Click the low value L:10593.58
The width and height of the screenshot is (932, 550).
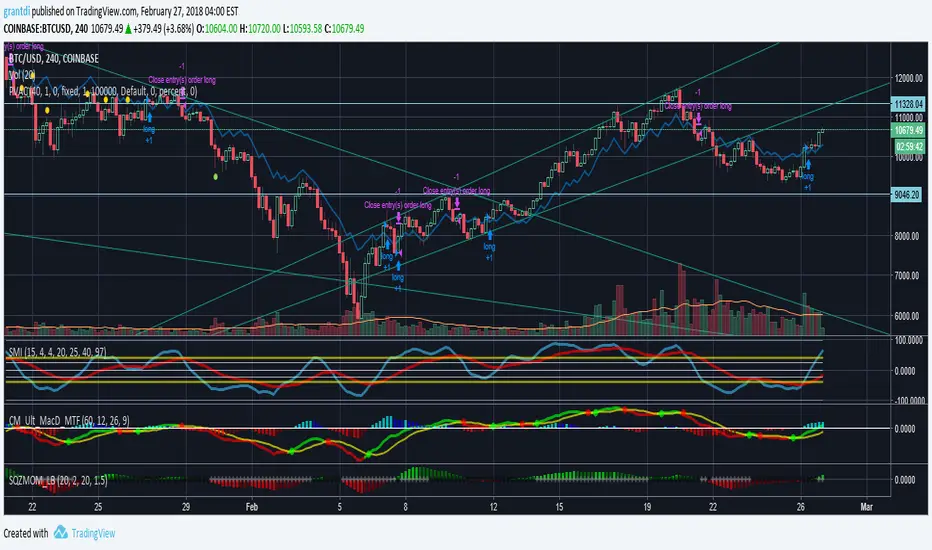click(303, 29)
